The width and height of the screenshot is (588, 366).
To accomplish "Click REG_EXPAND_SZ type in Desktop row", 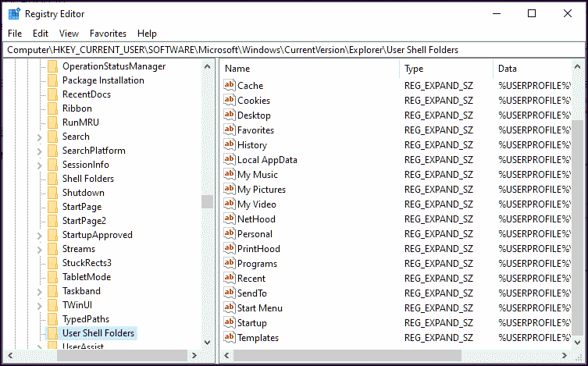I will [x=439, y=115].
